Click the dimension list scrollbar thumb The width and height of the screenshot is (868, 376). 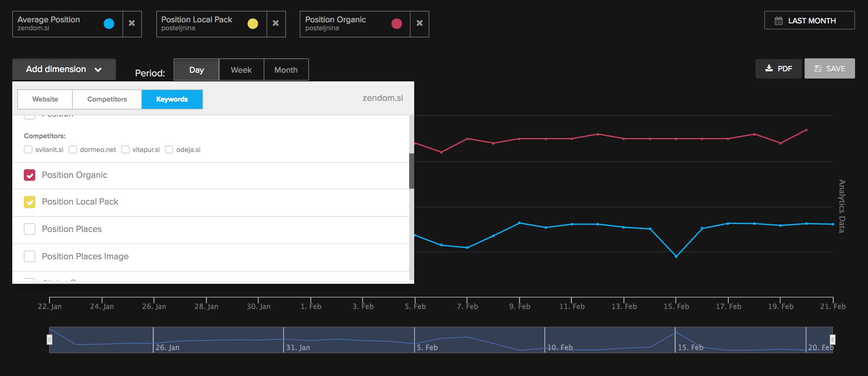click(x=411, y=171)
